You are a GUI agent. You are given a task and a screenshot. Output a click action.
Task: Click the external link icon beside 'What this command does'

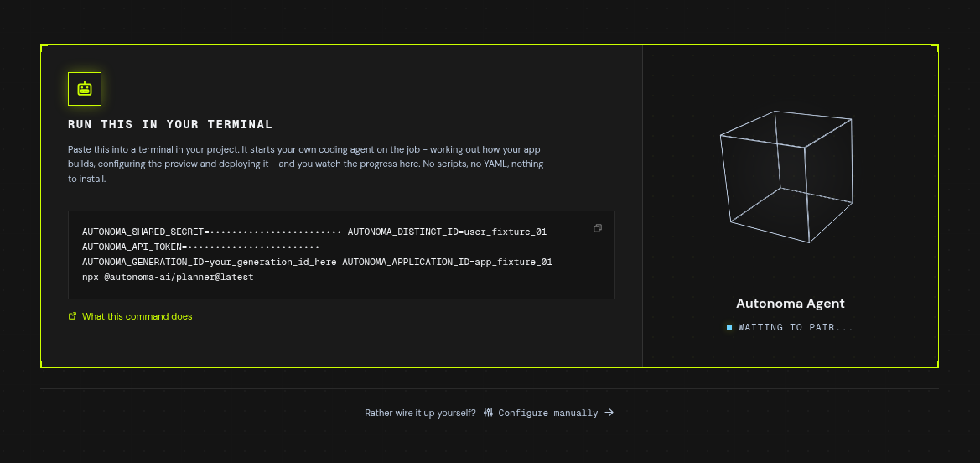[72, 316]
